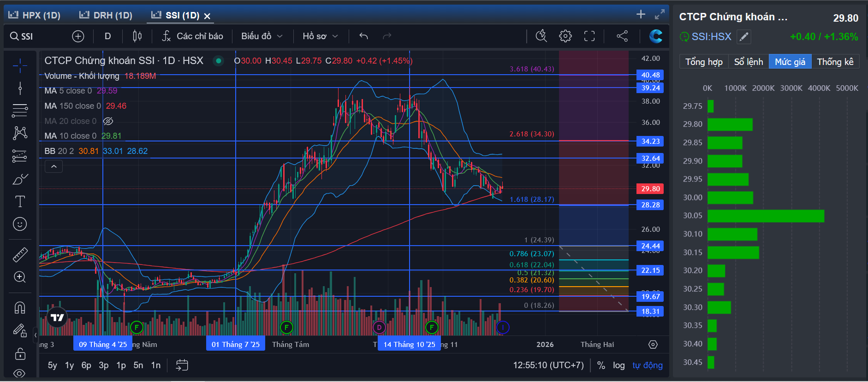
Task: Click the SSI:HSX symbol link
Action: click(x=711, y=37)
